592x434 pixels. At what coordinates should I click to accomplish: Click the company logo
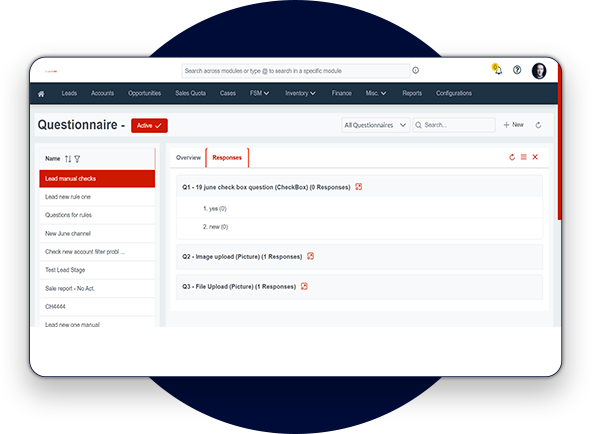[51, 71]
